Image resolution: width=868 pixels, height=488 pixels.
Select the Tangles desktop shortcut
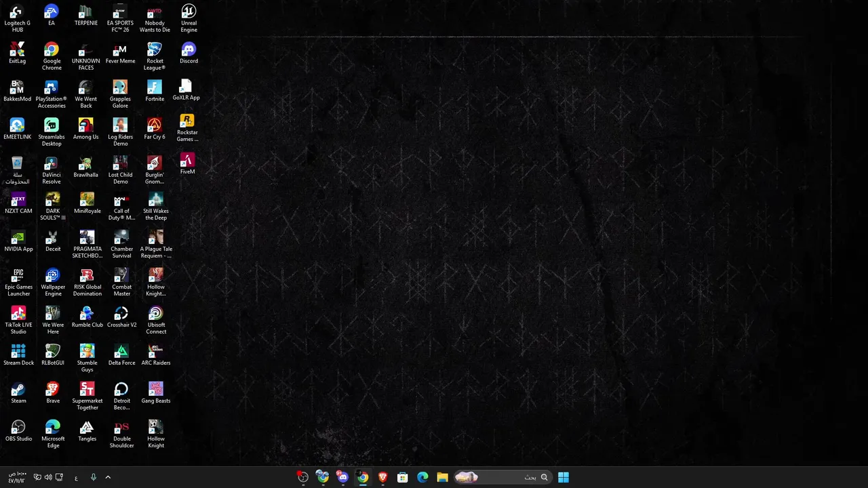point(87,431)
